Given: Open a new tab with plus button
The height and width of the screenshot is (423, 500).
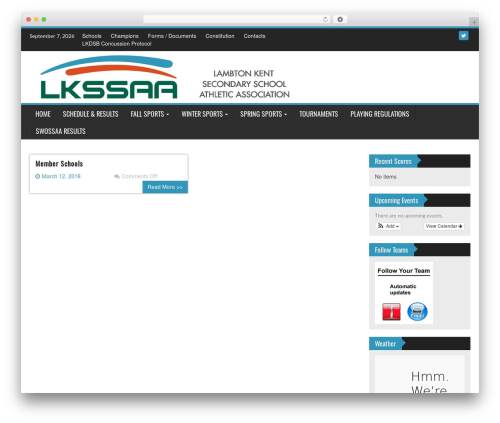Looking at the screenshot, I should pos(474,22).
